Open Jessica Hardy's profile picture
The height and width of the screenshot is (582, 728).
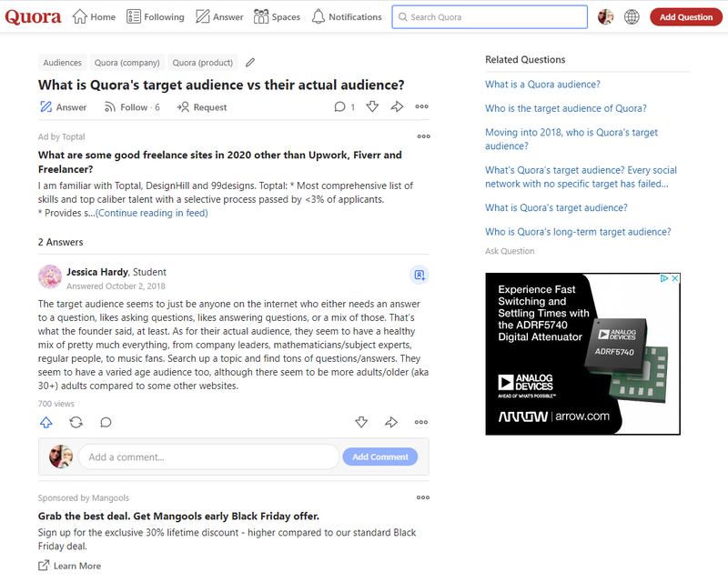pyautogui.click(x=50, y=276)
